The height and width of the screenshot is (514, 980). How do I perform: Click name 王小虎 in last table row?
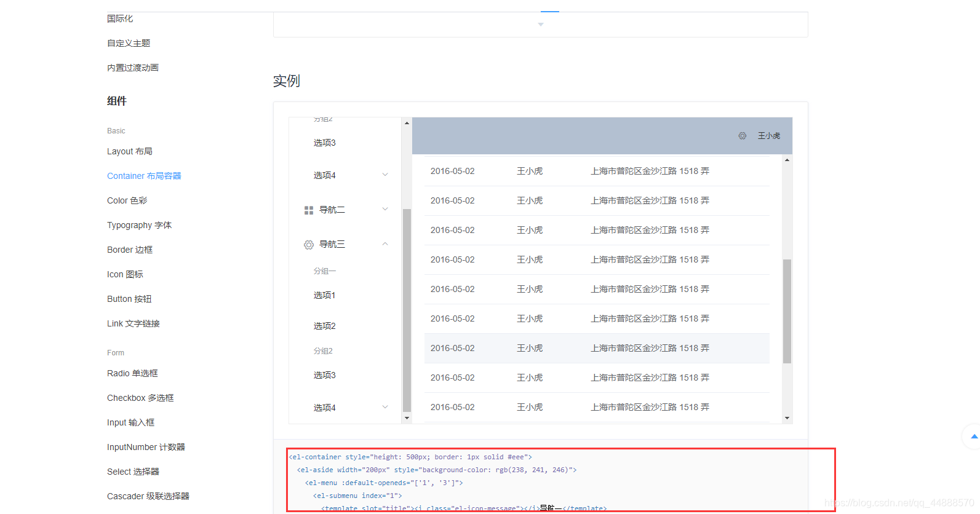[530, 407]
